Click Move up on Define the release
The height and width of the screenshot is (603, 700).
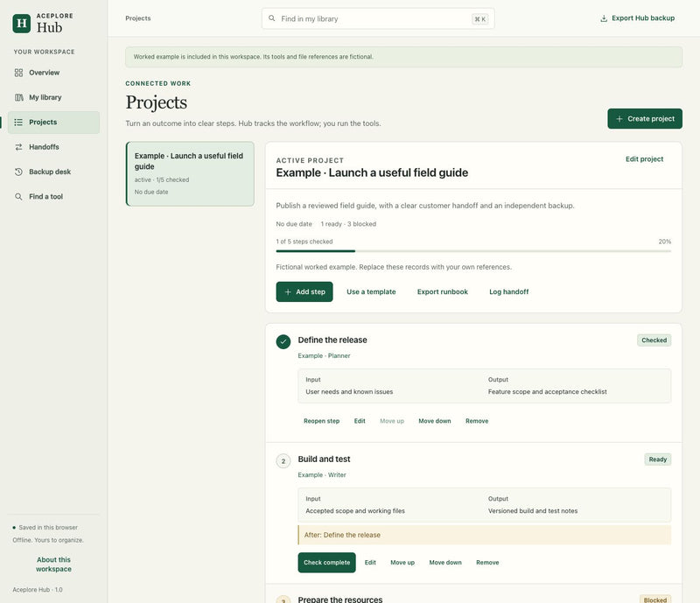point(392,421)
